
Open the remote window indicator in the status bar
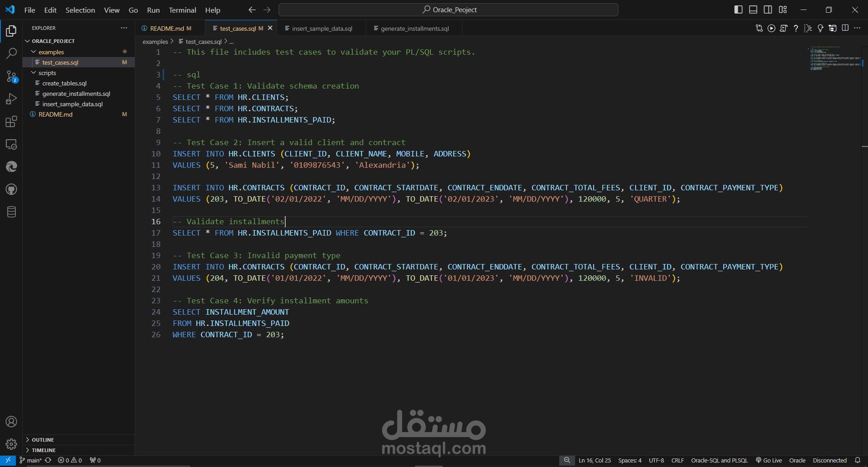pos(8,460)
